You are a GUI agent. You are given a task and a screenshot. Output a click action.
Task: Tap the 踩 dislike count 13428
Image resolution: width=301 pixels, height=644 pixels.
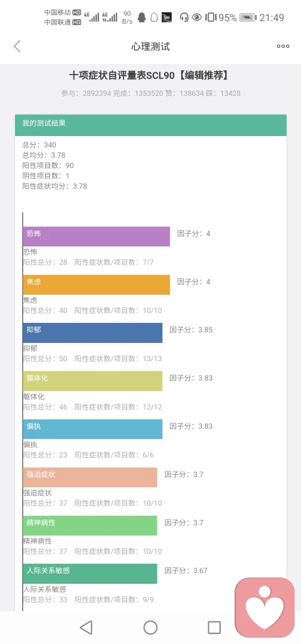pyautogui.click(x=223, y=93)
